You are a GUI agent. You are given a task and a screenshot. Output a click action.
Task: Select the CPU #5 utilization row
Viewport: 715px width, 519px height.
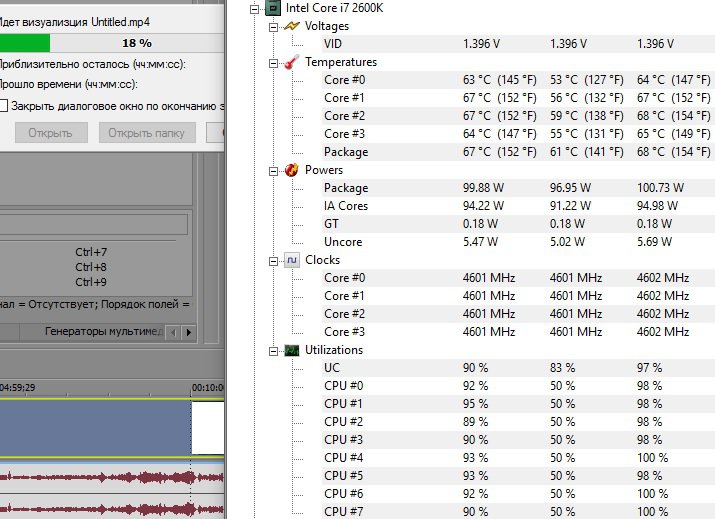point(519,476)
